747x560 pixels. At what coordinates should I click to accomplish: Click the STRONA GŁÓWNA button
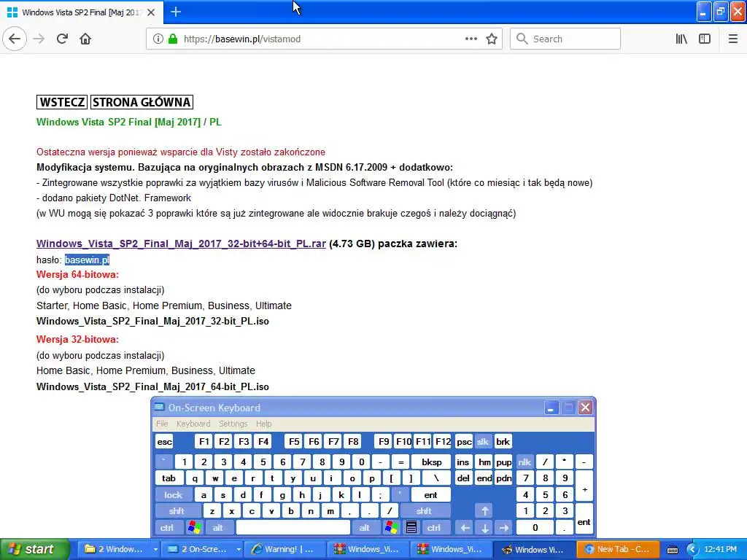[142, 102]
